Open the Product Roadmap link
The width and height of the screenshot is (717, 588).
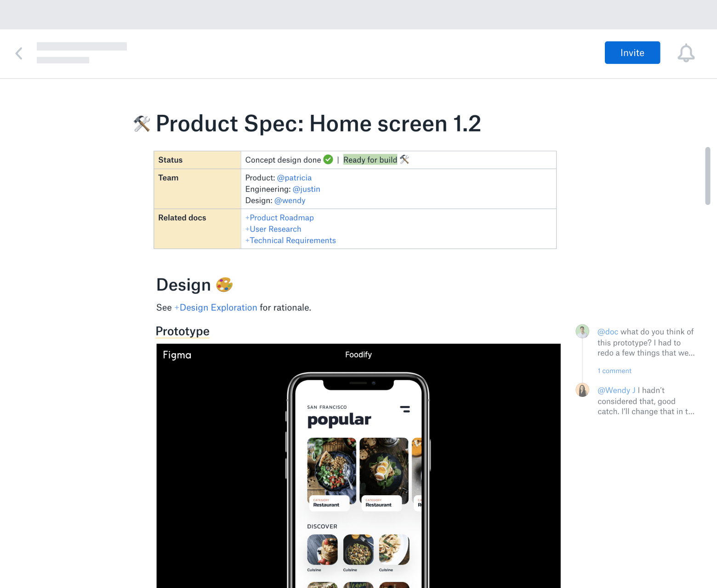coord(279,218)
